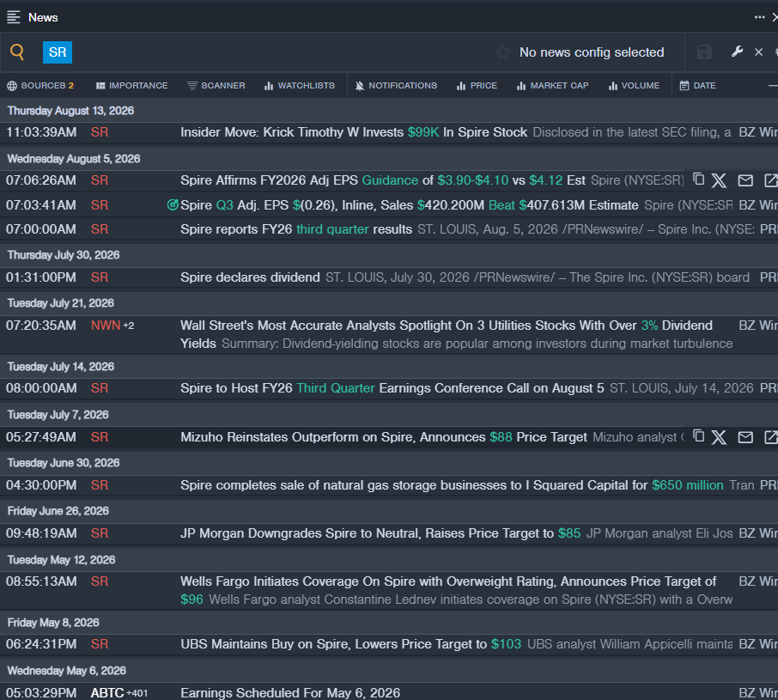Click the 'Tuesday May 12, 2026' date header

(x=61, y=560)
